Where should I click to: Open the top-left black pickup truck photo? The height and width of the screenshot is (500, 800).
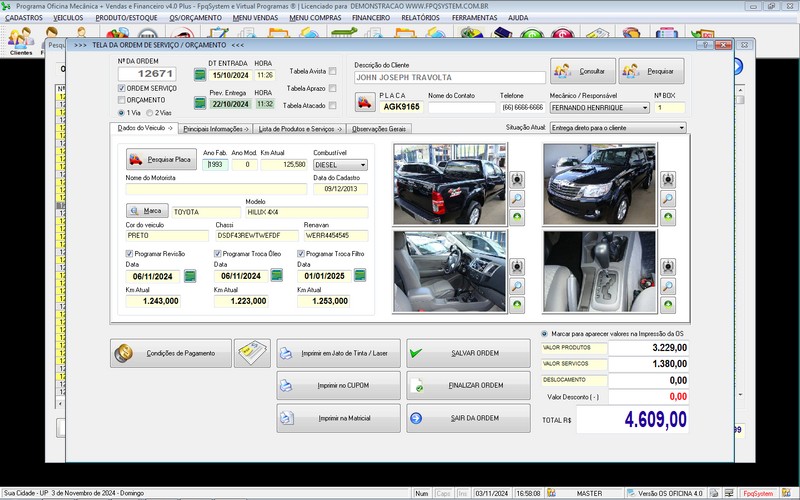pyautogui.click(x=449, y=184)
